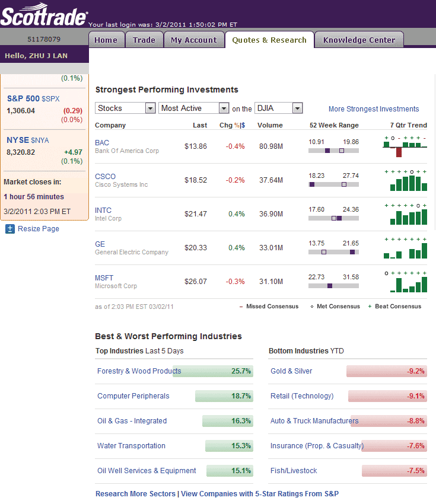Image resolution: width=436 pixels, height=504 pixels.
Task: Click the Last column header
Action: point(200,125)
